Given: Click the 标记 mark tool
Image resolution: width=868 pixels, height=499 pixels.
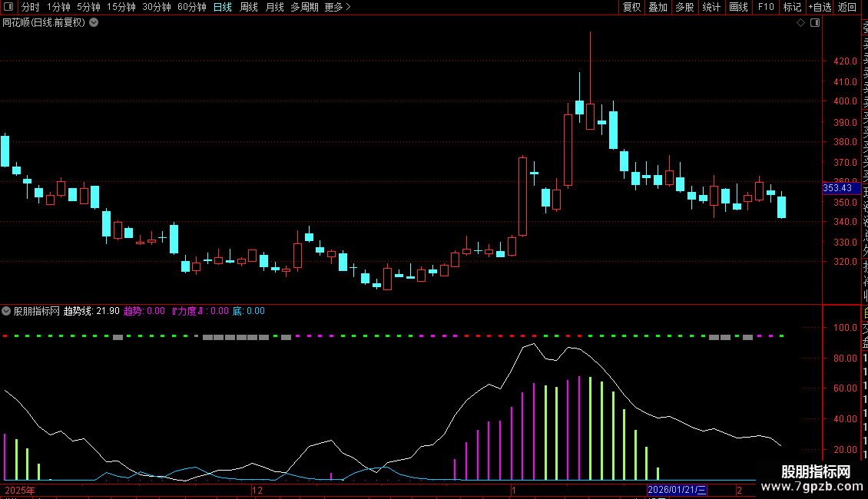Looking at the screenshot, I should point(792,7).
